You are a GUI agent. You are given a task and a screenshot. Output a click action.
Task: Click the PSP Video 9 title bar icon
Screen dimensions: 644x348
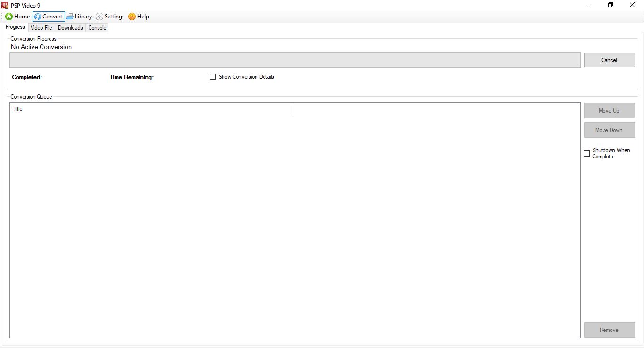click(5, 5)
